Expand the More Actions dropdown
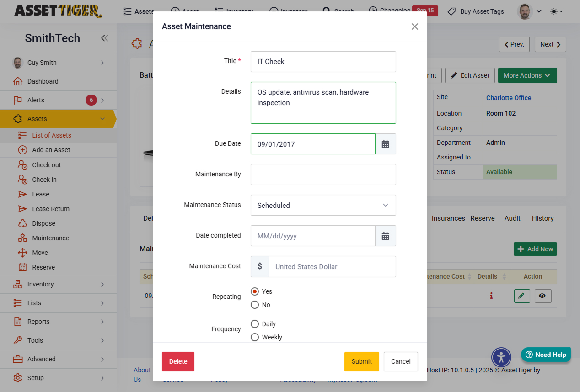 point(527,75)
